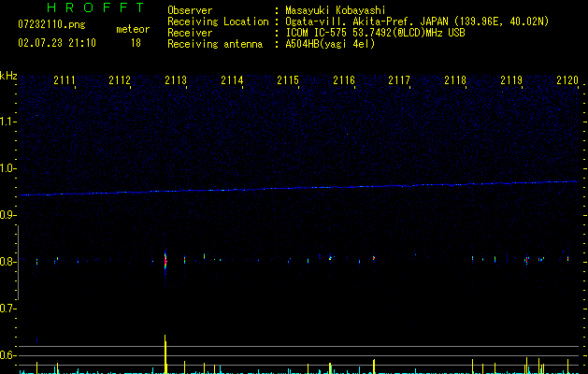Click the 0.6 kHz axis value

7,355
